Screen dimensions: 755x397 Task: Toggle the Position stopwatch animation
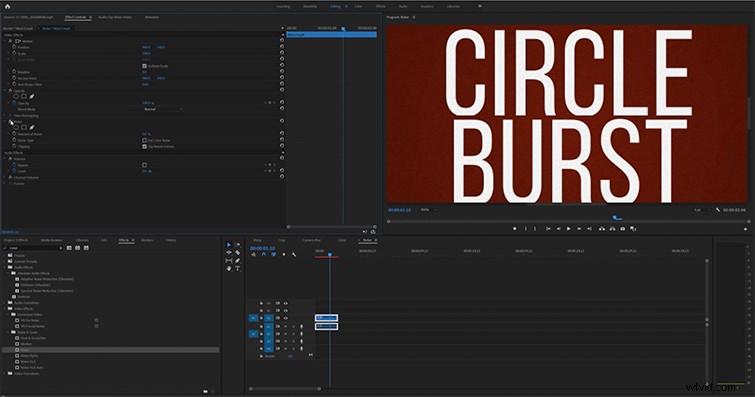[x=14, y=47]
